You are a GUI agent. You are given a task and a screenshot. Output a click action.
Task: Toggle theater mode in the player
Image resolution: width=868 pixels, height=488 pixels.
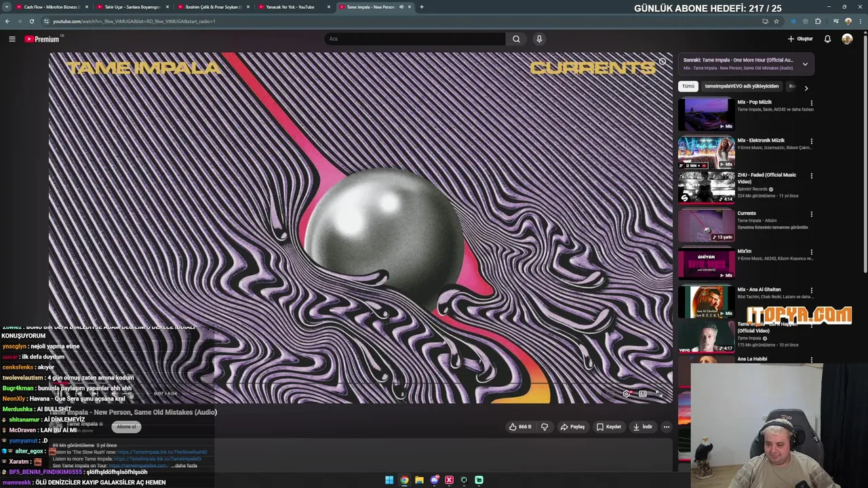(643, 394)
